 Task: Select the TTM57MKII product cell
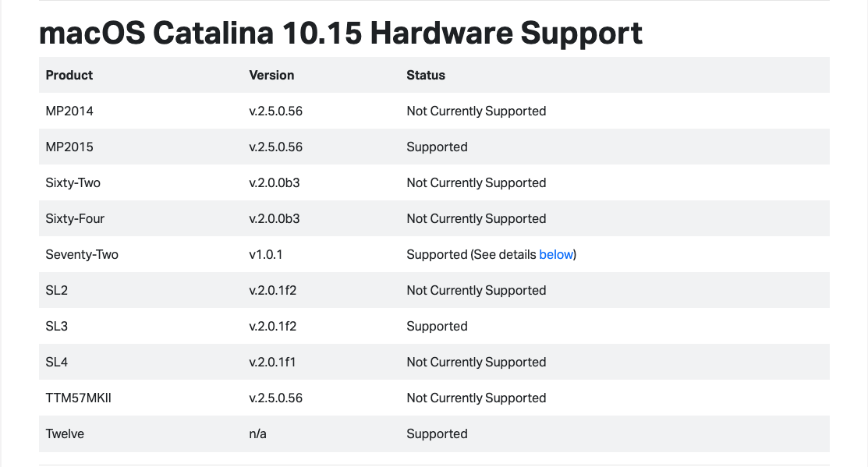pyautogui.click(x=78, y=398)
